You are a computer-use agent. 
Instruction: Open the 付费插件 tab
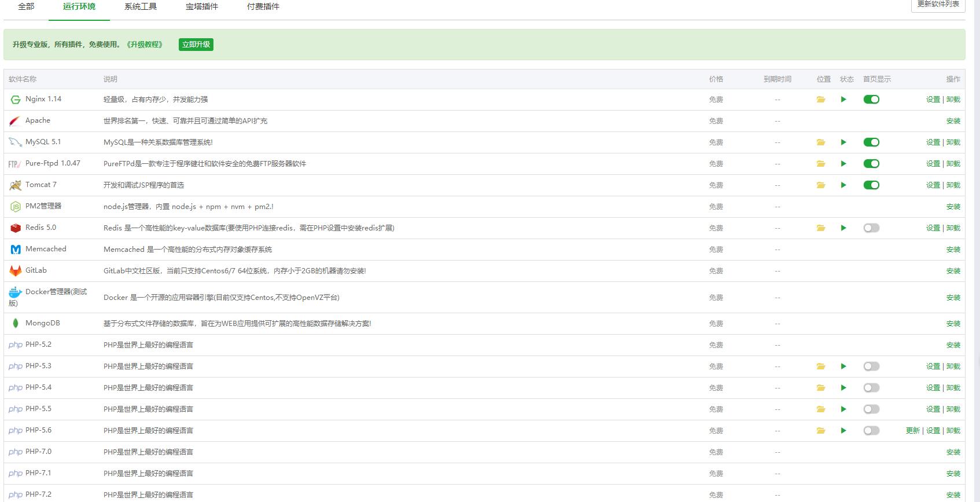tap(263, 6)
